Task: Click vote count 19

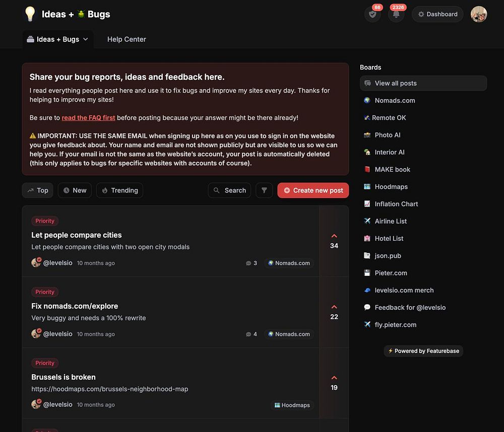Action: coord(334,388)
